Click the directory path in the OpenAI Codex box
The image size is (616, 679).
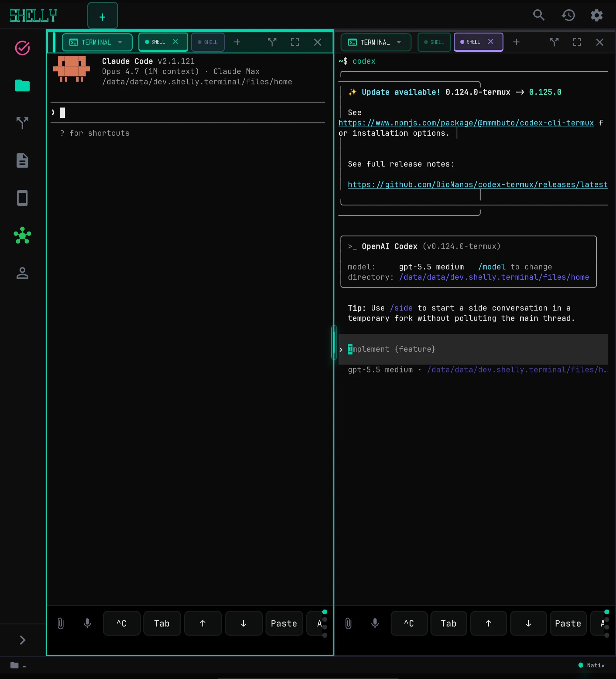coord(494,277)
